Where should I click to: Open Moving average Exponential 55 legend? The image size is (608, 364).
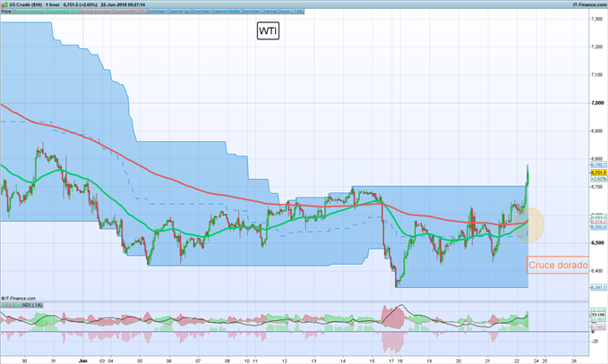[x=45, y=12]
